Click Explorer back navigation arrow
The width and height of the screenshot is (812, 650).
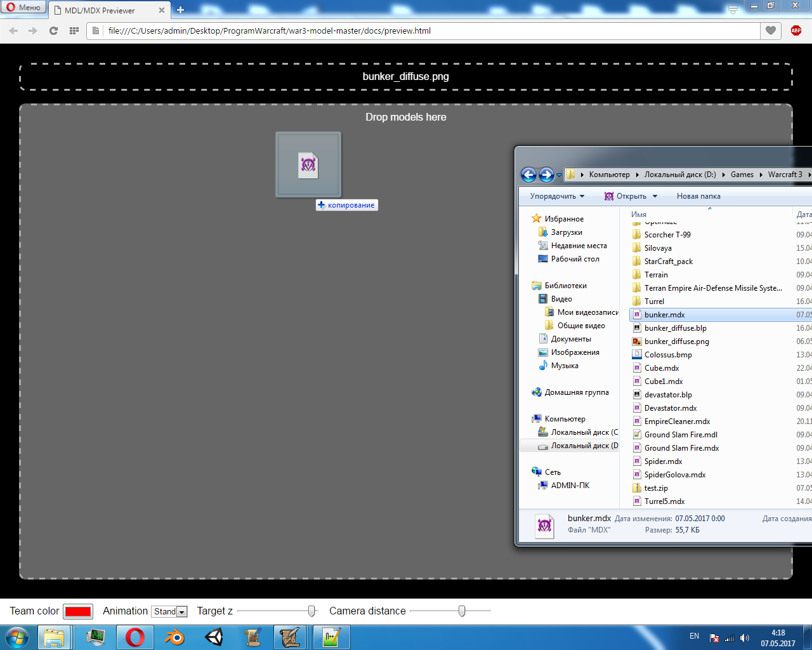point(528,175)
